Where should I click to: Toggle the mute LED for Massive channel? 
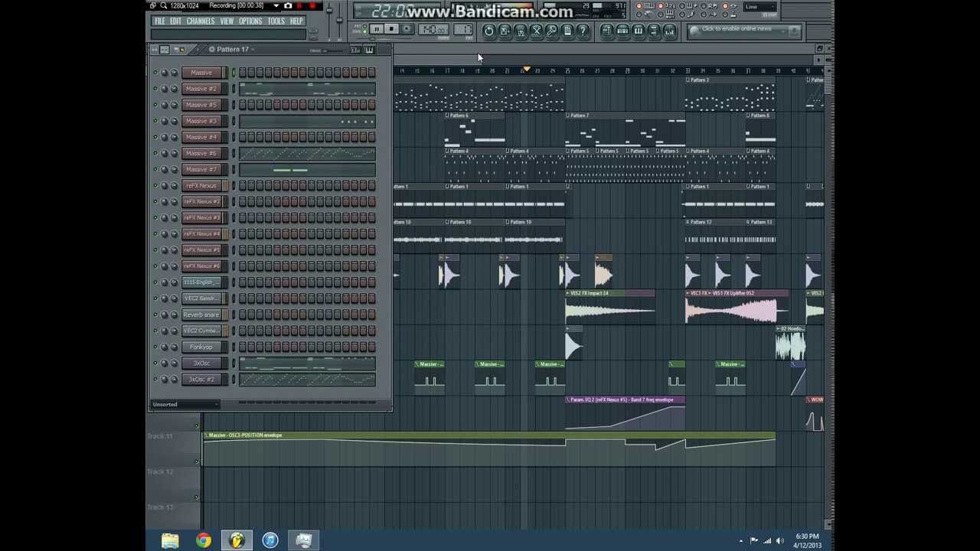click(x=155, y=73)
